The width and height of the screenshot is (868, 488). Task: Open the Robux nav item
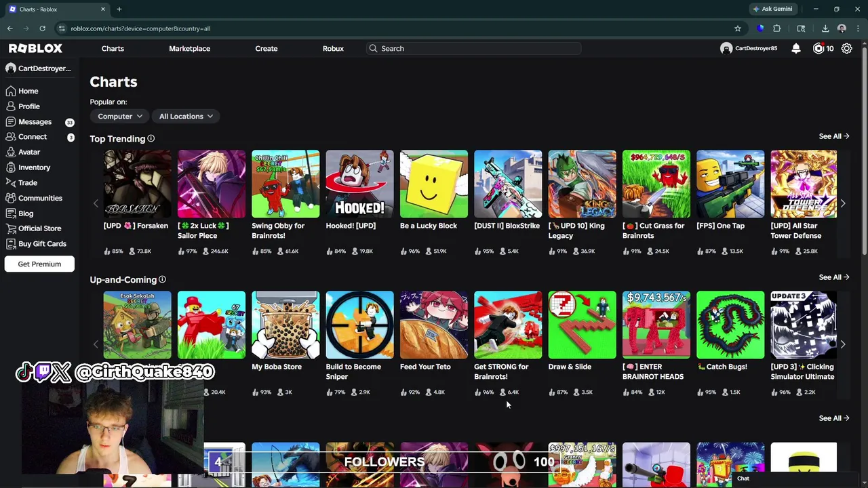click(x=333, y=48)
